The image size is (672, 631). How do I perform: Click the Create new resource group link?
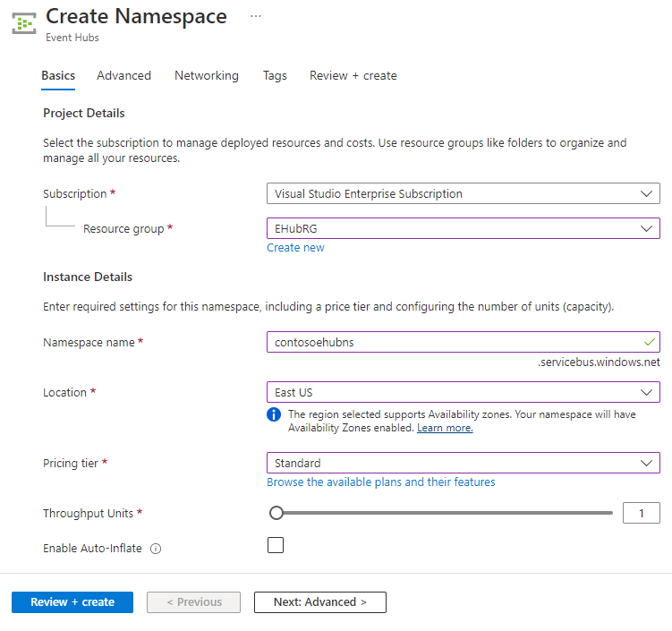click(295, 248)
